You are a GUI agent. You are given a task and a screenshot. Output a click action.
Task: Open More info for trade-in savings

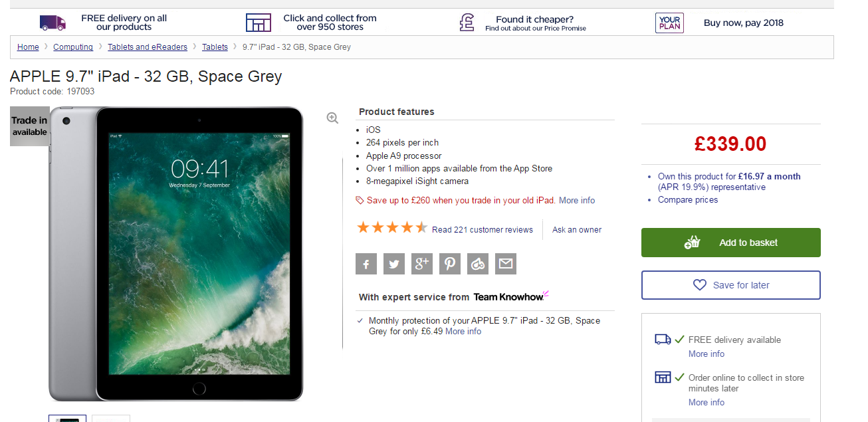[577, 201]
